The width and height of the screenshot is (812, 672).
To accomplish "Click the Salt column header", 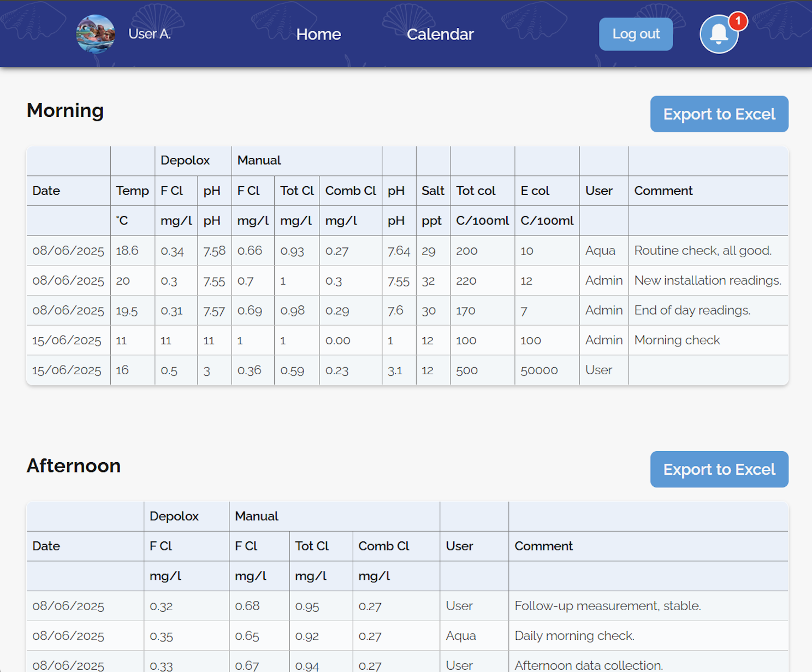I will click(432, 191).
